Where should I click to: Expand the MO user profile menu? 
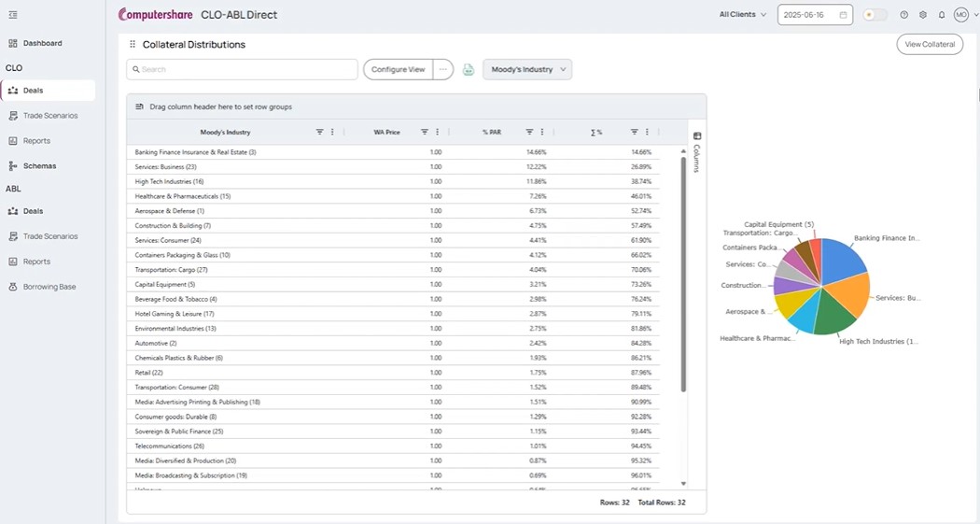point(965,15)
